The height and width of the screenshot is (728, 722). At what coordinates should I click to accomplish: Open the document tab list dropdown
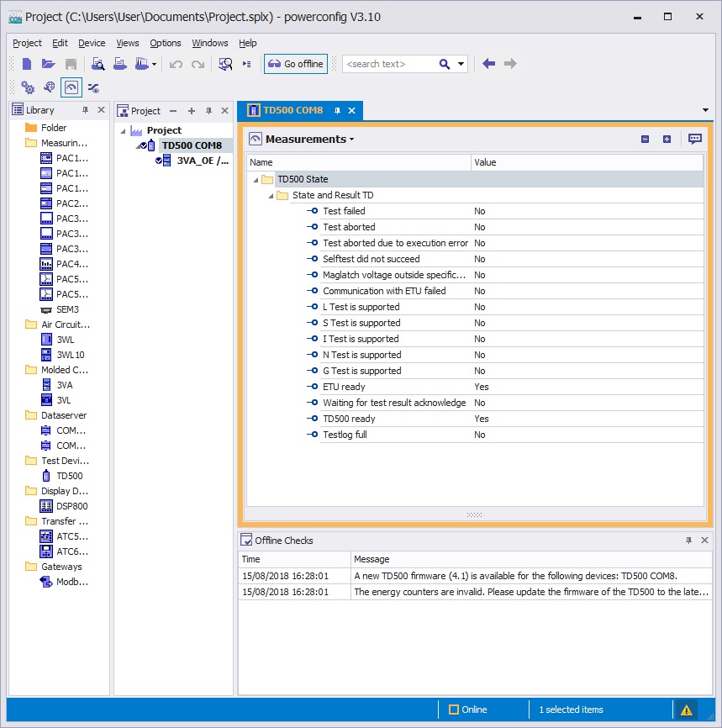tap(705, 110)
